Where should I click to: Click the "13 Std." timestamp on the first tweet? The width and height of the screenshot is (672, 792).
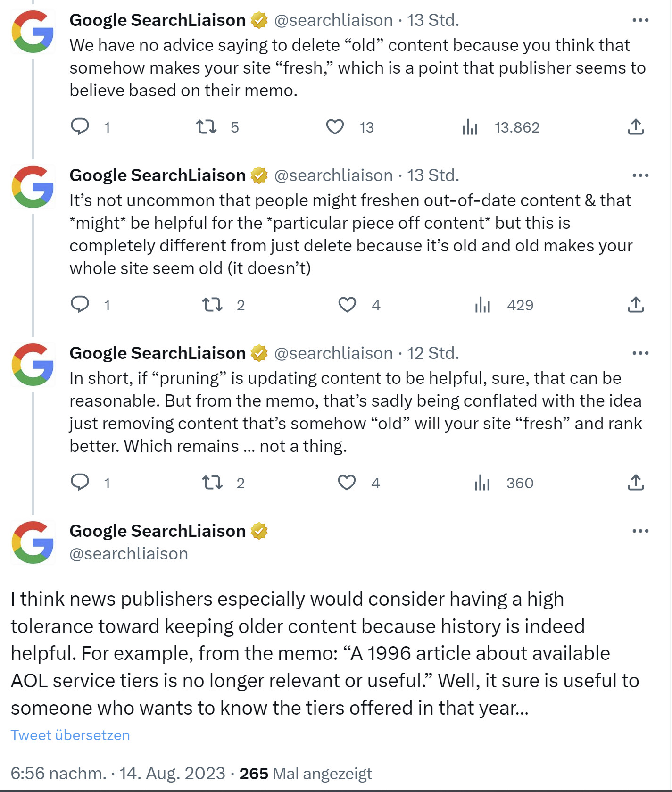(432, 20)
